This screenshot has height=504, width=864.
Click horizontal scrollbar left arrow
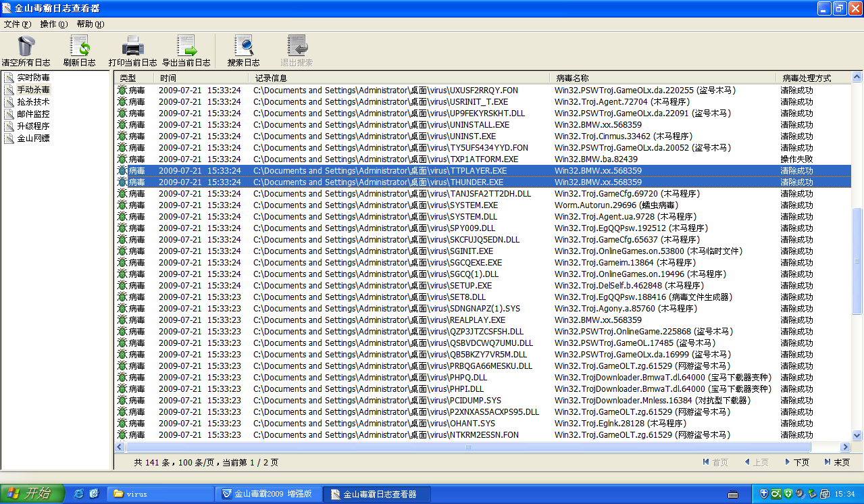tap(120, 447)
